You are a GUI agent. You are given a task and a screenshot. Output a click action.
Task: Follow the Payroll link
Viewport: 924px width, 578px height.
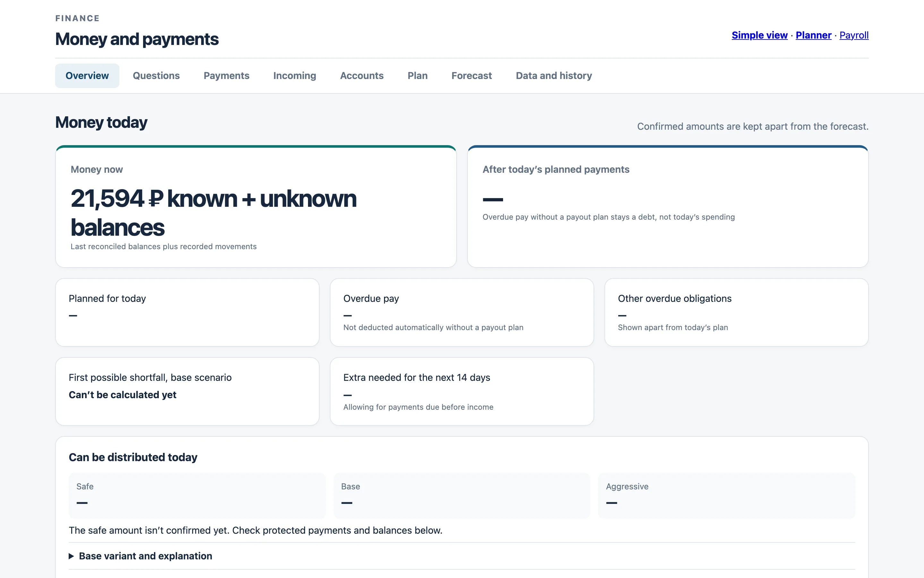point(854,35)
